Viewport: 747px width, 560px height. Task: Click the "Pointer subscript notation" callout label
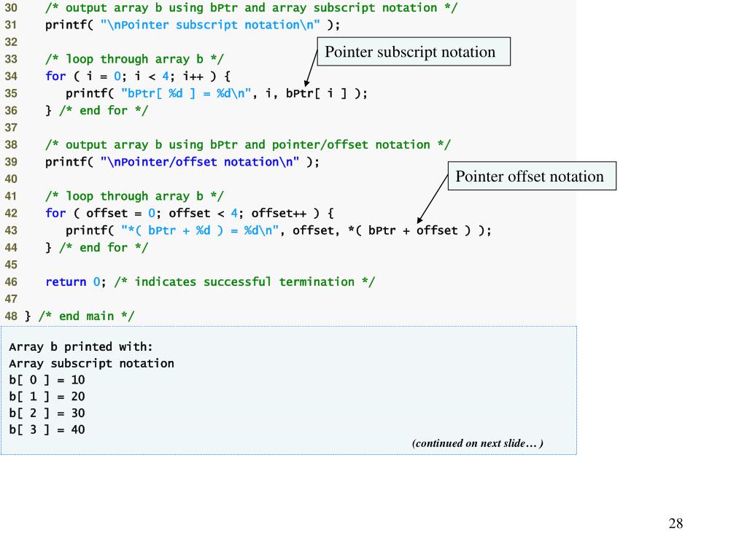click(414, 52)
